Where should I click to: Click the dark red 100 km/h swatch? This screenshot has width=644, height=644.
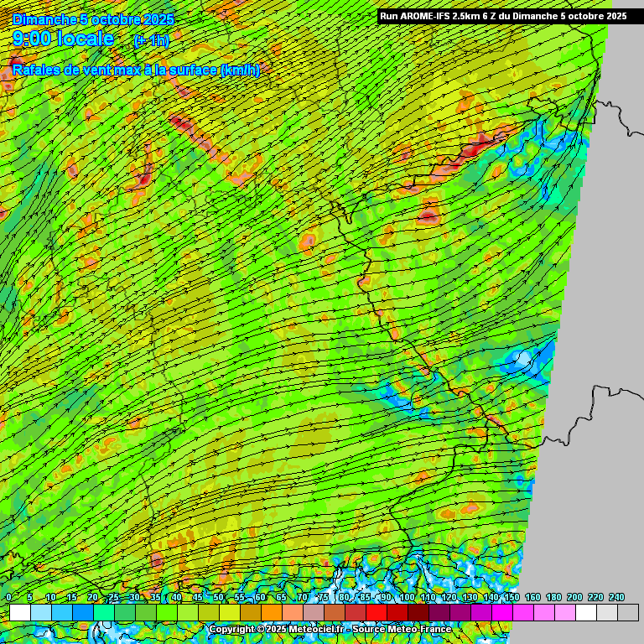418,613
